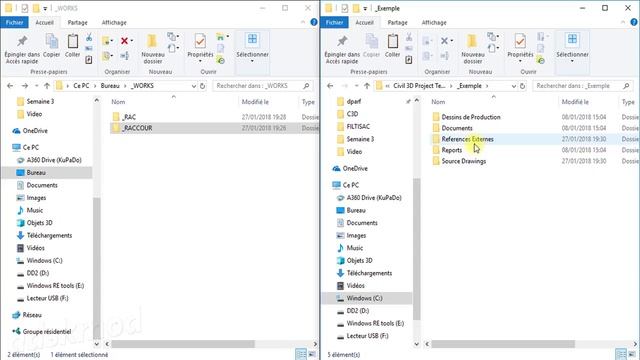Click Ce PC breadcrumb in _WORKS address bar
Screen dimensions: 640x360
pyautogui.click(x=81, y=86)
